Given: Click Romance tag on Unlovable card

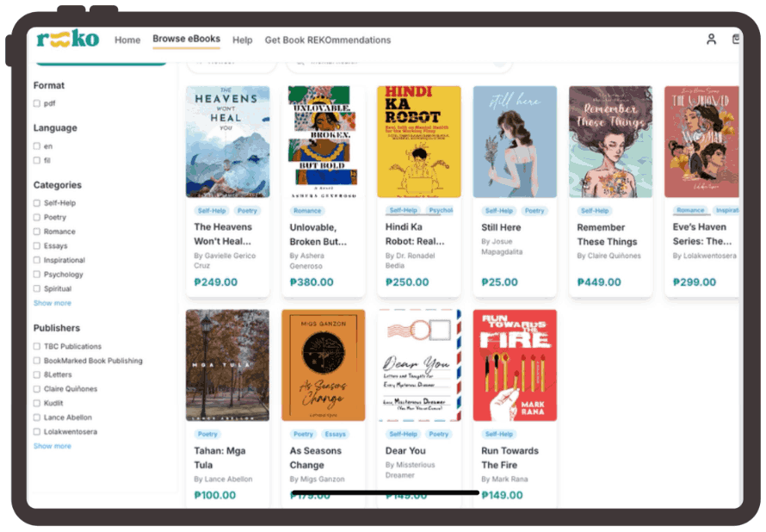Looking at the screenshot, I should tap(307, 211).
